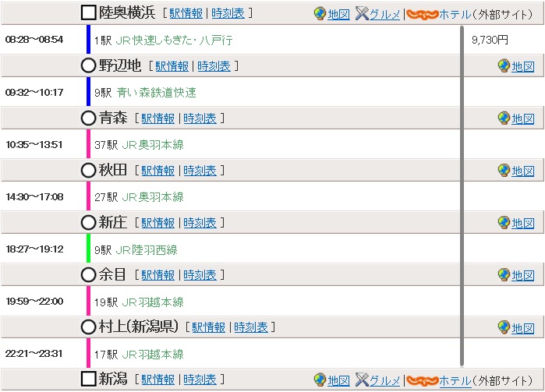Screen dimensions: 545x392
Task: Open 時刻表 link for 新庄
Action: [200, 223]
